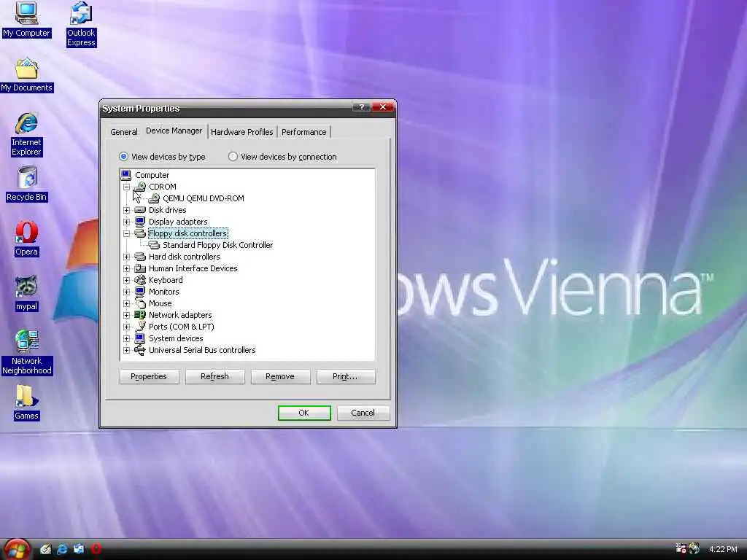Click the QEMU DVD-ROM device icon

pyautogui.click(x=154, y=198)
